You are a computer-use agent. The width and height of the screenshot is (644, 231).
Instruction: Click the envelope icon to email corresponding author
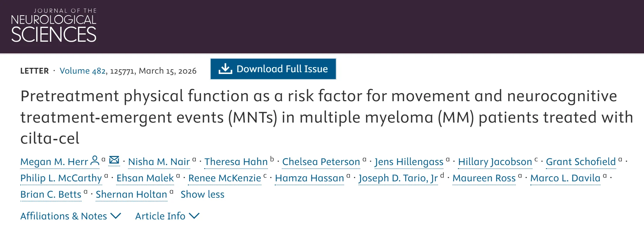pos(114,161)
